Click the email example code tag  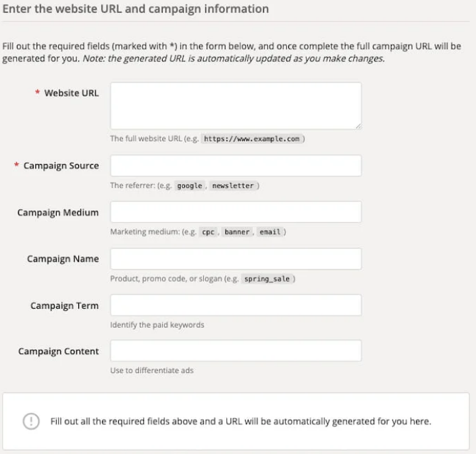point(270,232)
